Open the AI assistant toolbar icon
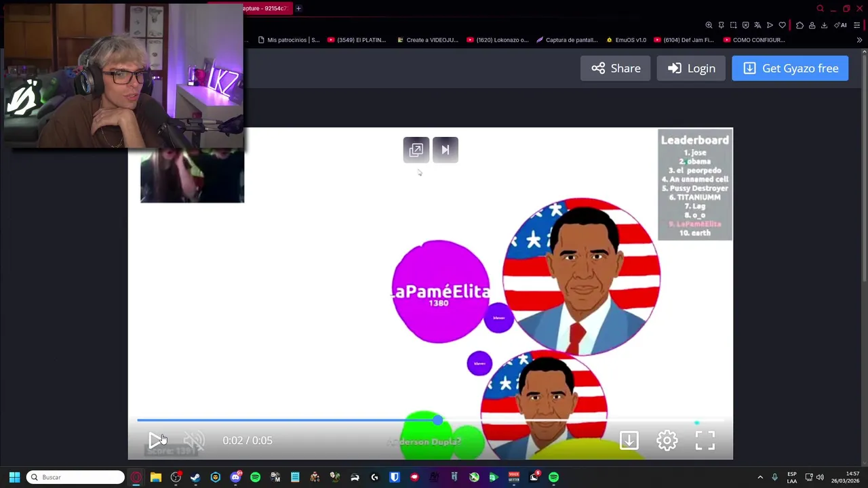The width and height of the screenshot is (868, 488). tap(840, 25)
